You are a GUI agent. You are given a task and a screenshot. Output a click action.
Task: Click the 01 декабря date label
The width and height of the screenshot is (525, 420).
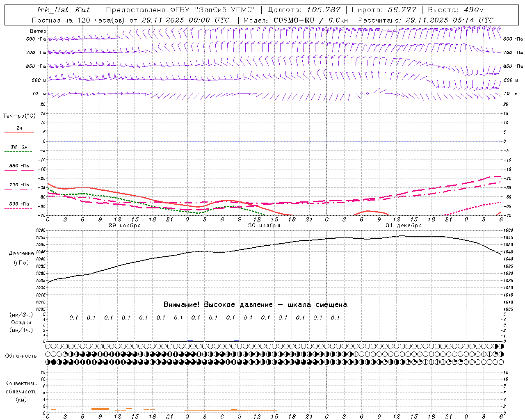[404, 226]
